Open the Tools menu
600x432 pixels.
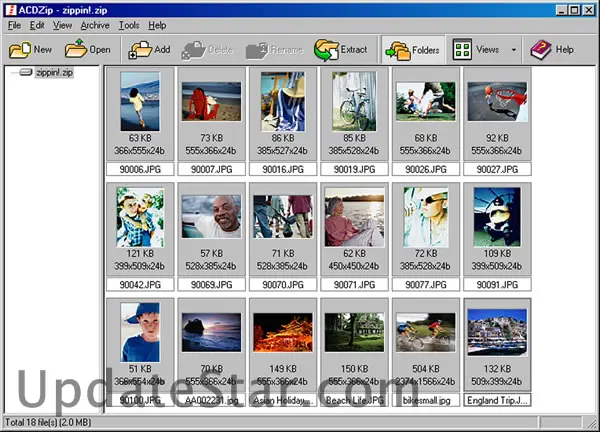(x=129, y=25)
